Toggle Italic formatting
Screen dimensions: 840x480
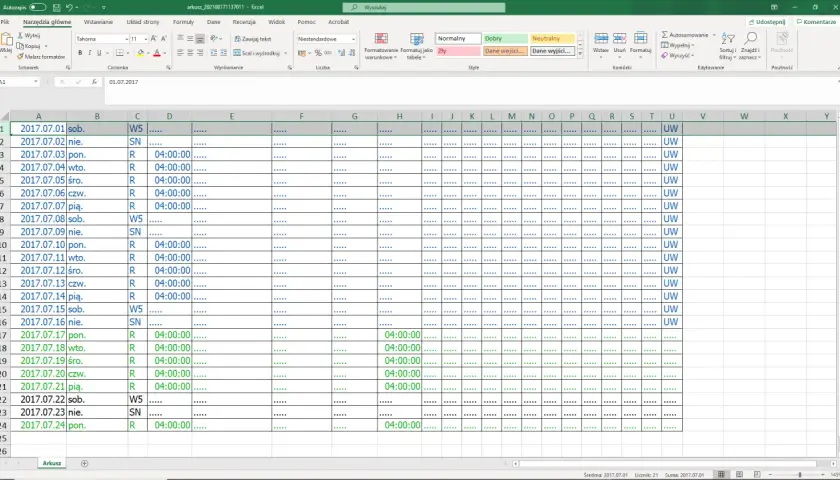(89, 53)
